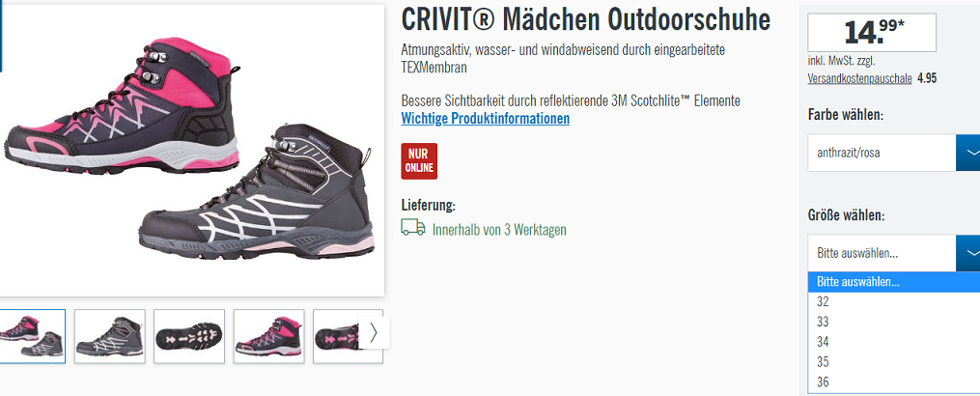Pick size 36 option
The height and width of the screenshot is (396, 980).
point(894,382)
